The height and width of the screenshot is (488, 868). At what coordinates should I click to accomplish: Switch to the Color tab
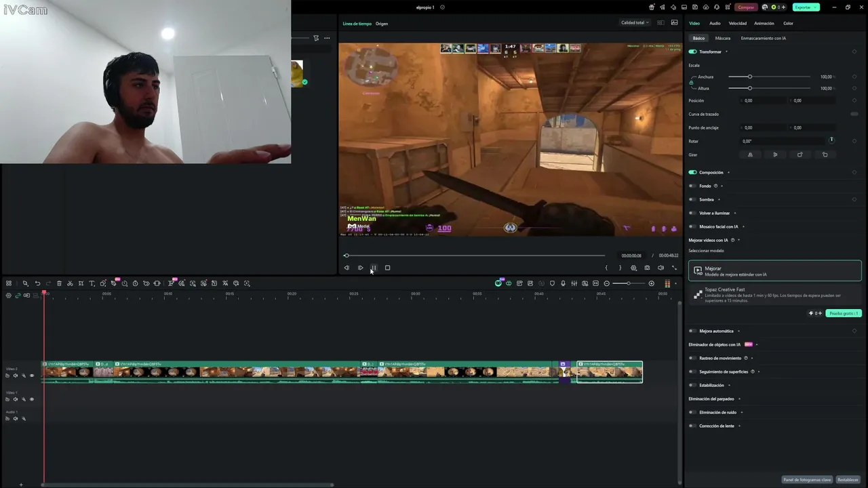[x=788, y=23]
